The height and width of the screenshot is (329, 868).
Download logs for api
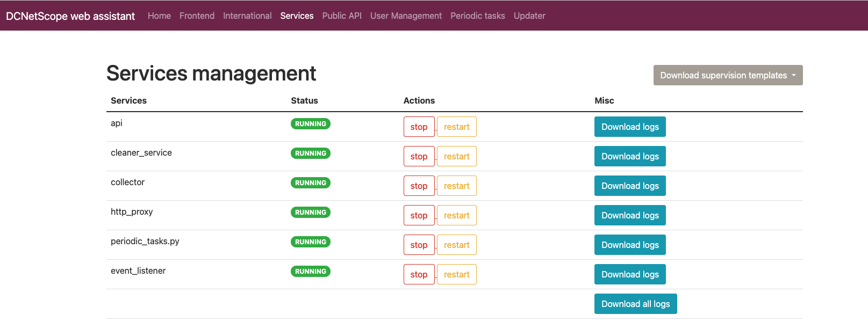point(630,127)
